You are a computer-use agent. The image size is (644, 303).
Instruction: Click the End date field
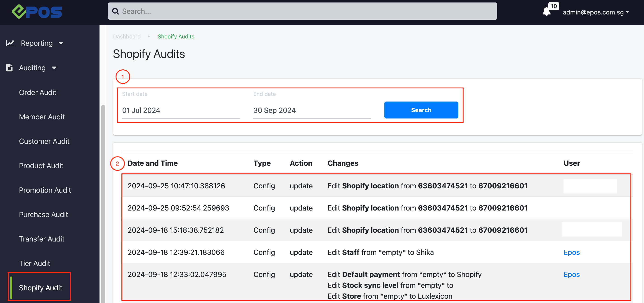(x=312, y=110)
